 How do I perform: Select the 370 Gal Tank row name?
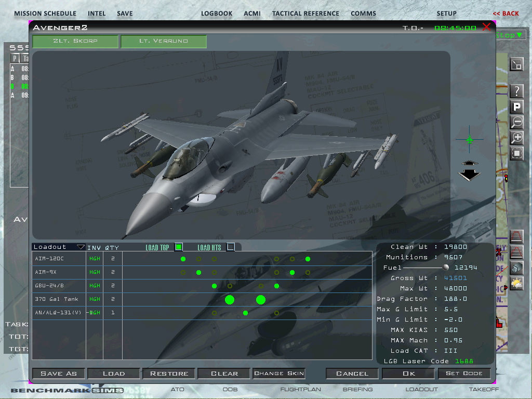(56, 299)
